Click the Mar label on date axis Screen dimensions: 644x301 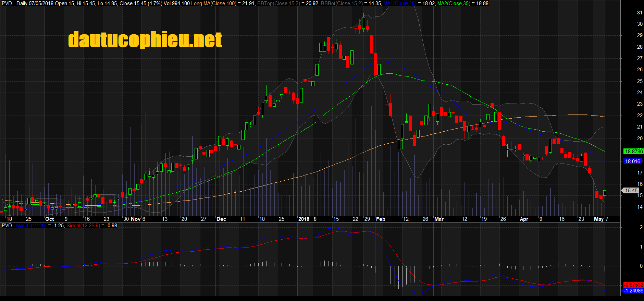tap(439, 219)
